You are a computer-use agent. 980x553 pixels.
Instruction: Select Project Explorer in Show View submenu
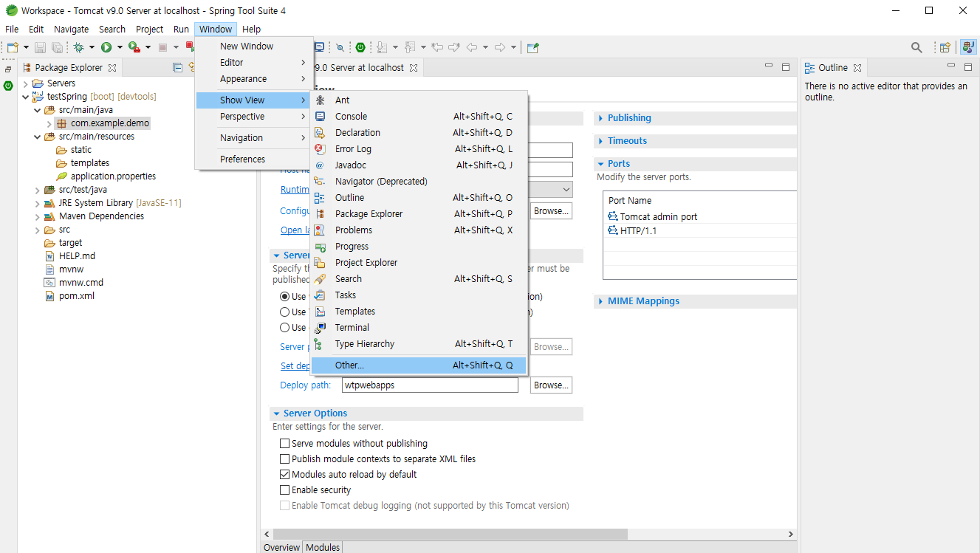[419, 262]
